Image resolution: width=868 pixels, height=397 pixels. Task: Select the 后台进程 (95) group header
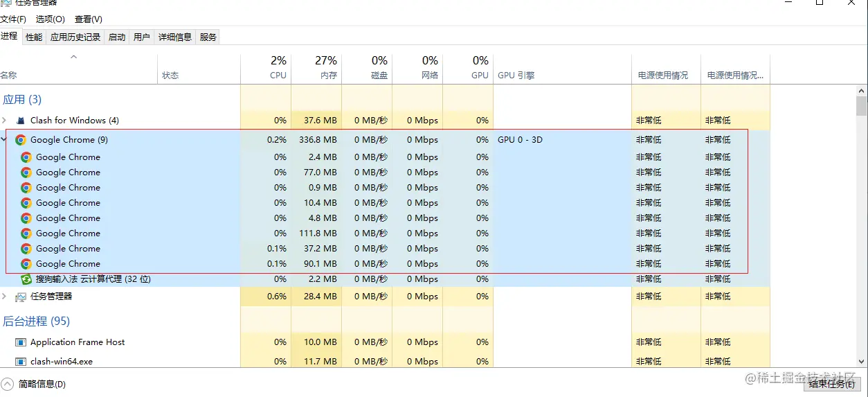tap(36, 321)
